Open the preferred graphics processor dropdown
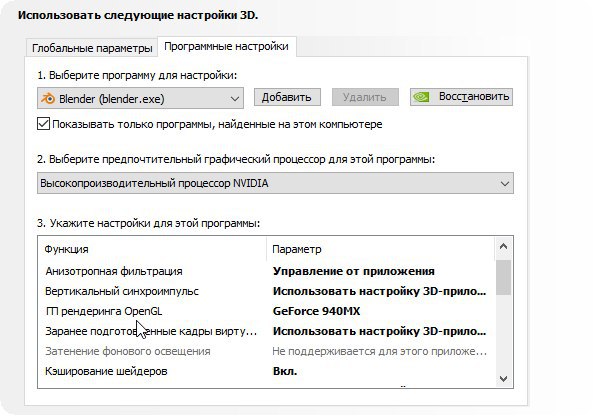 point(275,183)
